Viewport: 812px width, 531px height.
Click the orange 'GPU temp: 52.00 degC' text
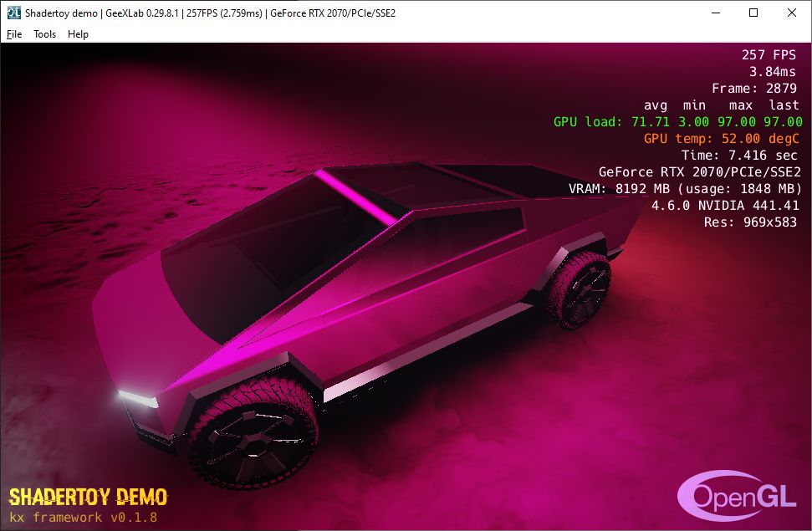(x=722, y=138)
